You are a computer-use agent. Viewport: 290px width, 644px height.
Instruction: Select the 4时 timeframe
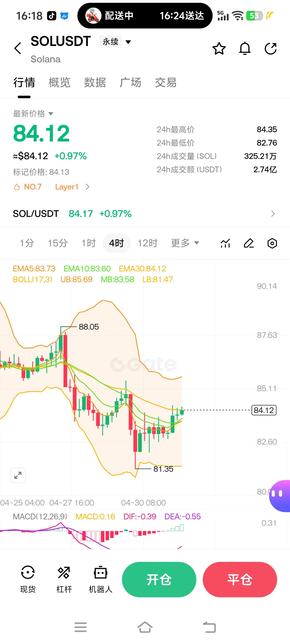[x=116, y=243]
